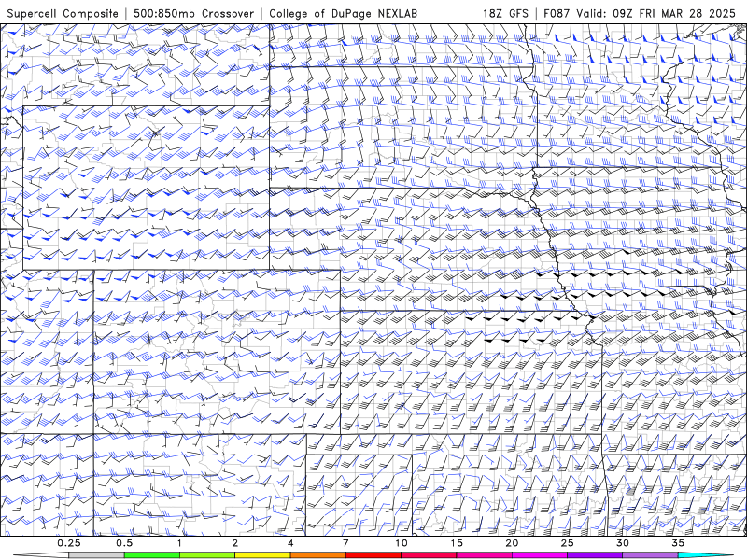Click the "10" color scale label
The height and width of the screenshot is (560, 747).
coord(402,543)
